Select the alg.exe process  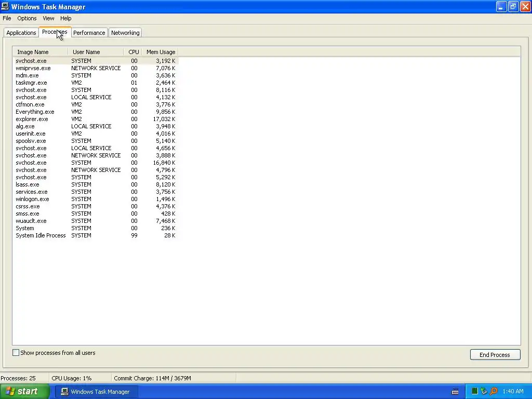(x=96, y=126)
